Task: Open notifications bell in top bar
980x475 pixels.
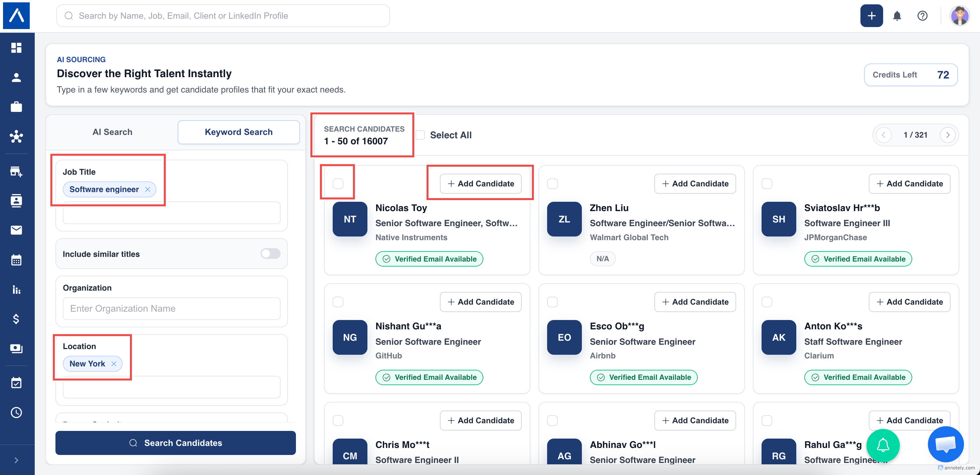Action: coord(897,16)
